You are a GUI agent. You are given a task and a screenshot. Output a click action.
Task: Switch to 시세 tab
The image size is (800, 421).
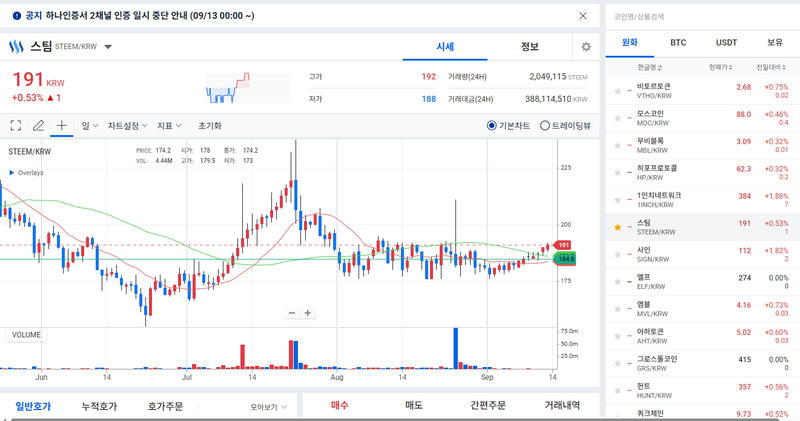445,47
